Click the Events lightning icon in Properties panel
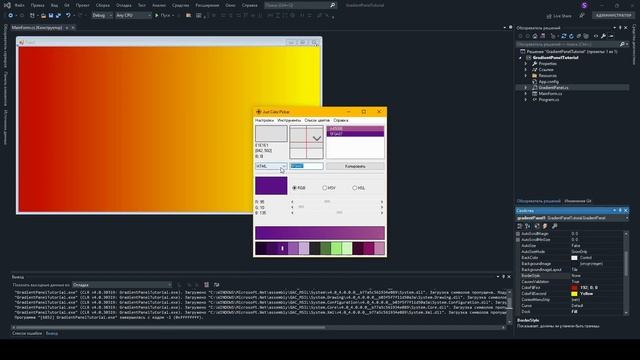The width and height of the screenshot is (640, 360). pos(545,226)
